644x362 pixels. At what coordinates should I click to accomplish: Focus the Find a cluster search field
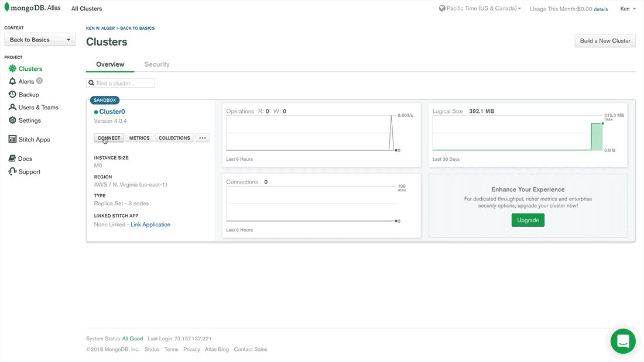pyautogui.click(x=121, y=83)
